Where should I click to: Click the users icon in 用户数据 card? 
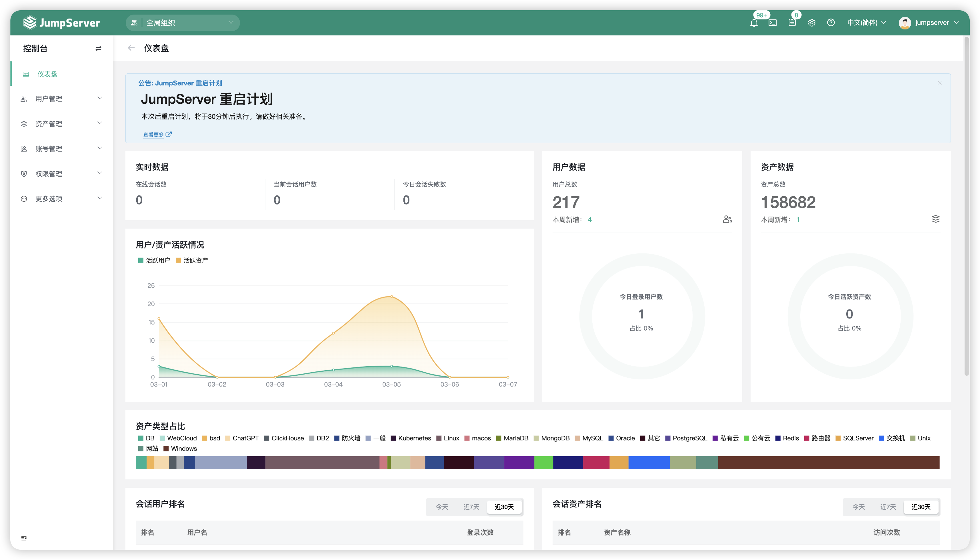(x=727, y=219)
